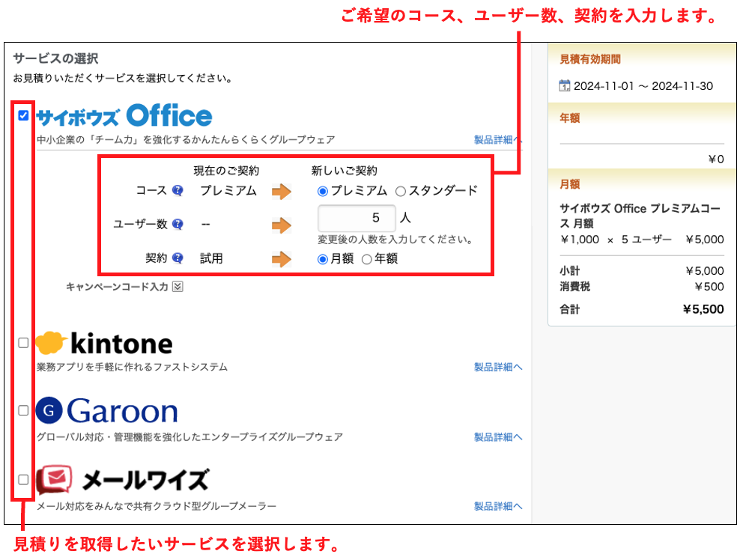
Task: Click the Garoon logo
Action: tap(106, 411)
